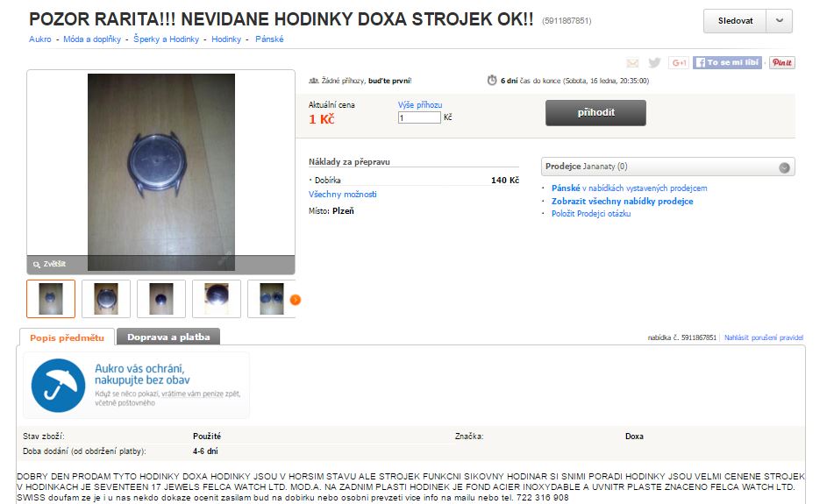
Task: Click the přihodit bid button
Action: click(x=595, y=113)
